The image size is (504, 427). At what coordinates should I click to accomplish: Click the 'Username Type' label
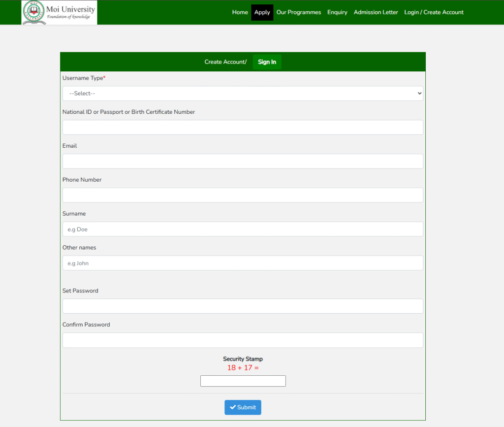84,78
